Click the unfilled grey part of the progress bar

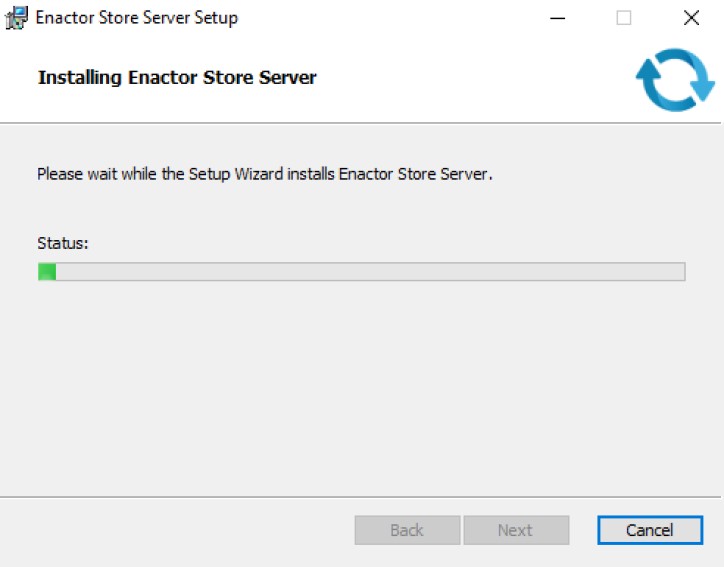click(x=370, y=272)
